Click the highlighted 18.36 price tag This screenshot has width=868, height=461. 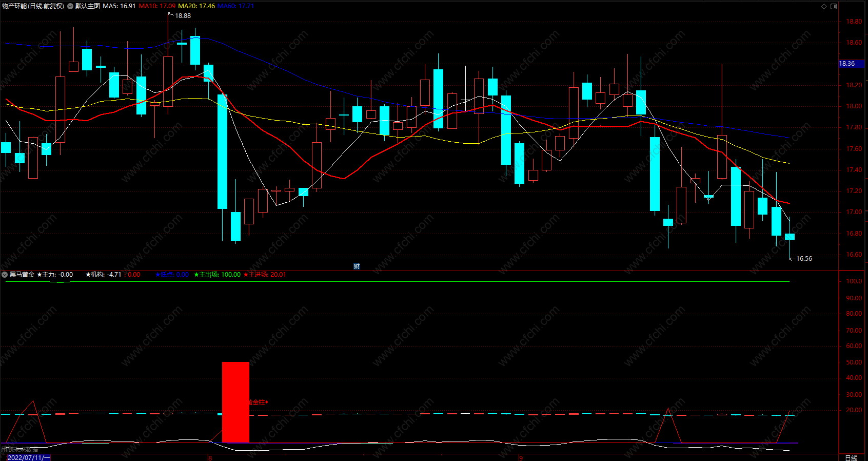[x=852, y=64]
